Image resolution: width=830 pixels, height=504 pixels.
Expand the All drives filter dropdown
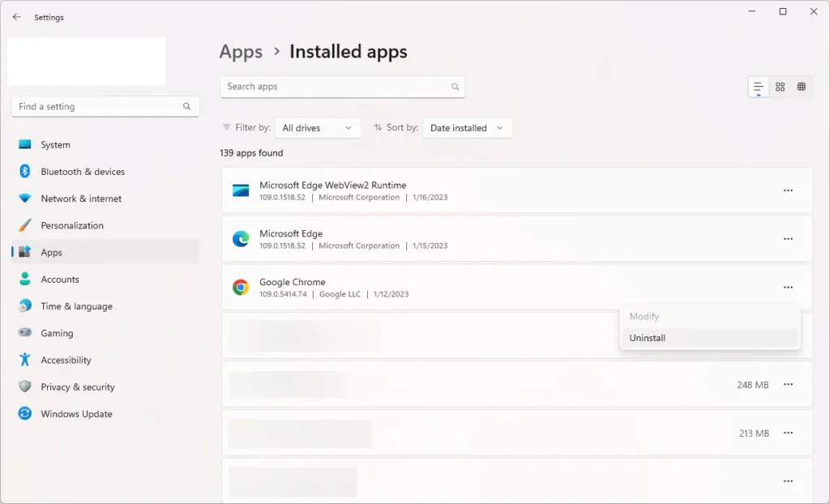pyautogui.click(x=318, y=128)
